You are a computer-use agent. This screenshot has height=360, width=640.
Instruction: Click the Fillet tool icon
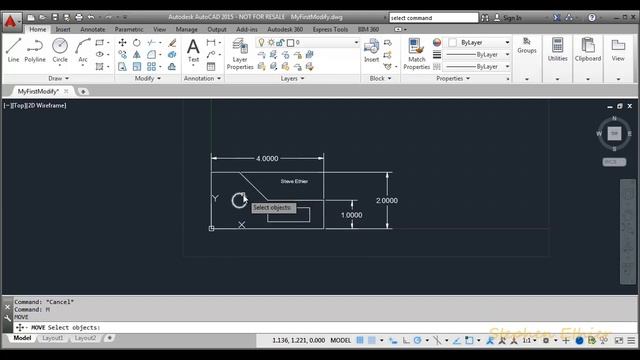pos(151,54)
